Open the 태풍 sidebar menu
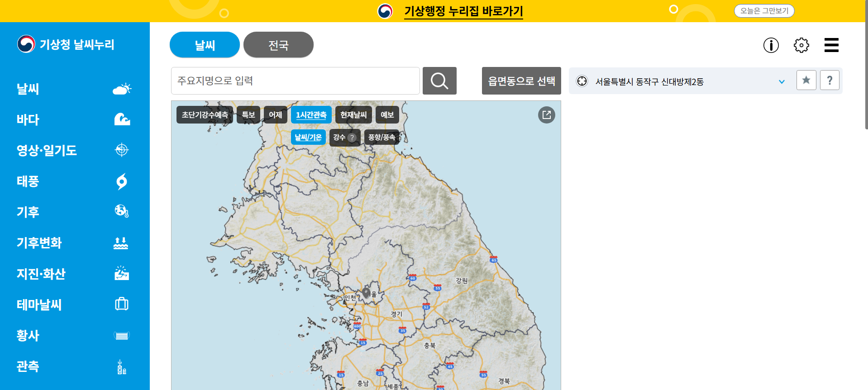Image resolution: width=868 pixels, height=390 pixels. point(28,181)
